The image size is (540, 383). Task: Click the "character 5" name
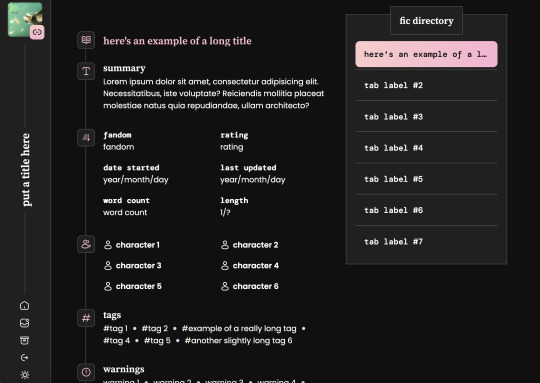138,286
